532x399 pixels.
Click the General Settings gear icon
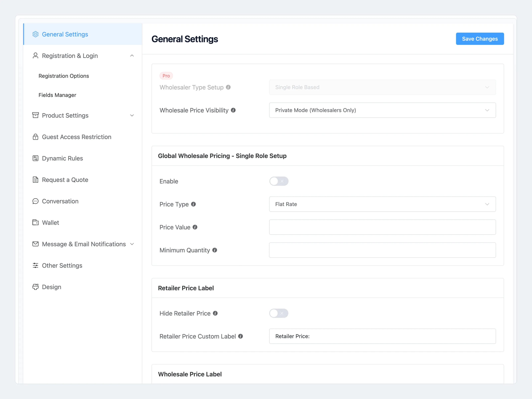point(36,34)
